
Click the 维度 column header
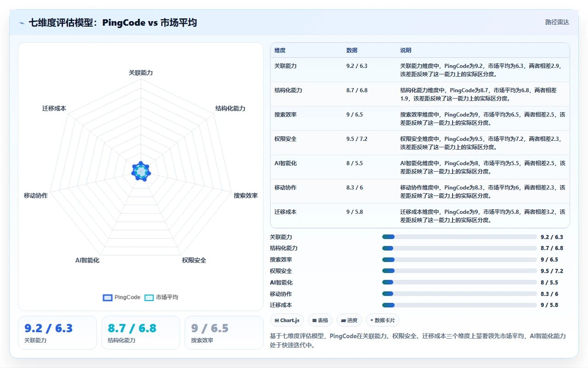[x=280, y=50]
